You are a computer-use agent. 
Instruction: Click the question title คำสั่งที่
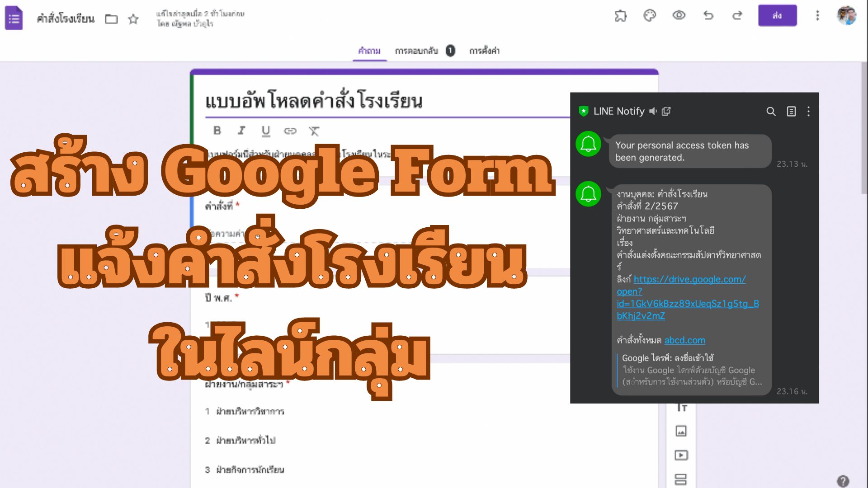coord(219,206)
